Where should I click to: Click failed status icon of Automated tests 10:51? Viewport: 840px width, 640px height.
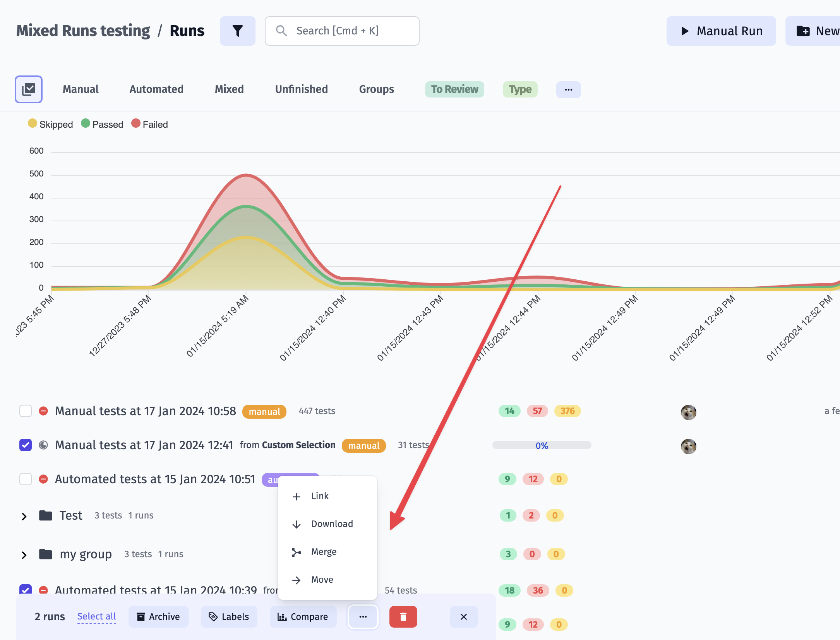coord(43,479)
